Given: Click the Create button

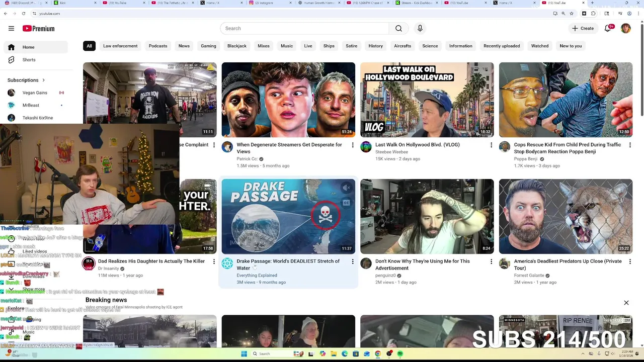Looking at the screenshot, I should click(583, 29).
